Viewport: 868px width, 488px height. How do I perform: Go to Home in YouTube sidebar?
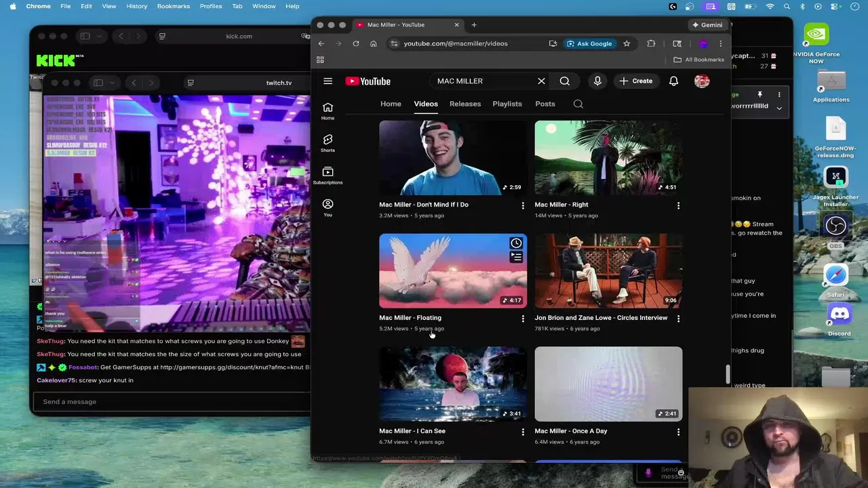pyautogui.click(x=328, y=111)
